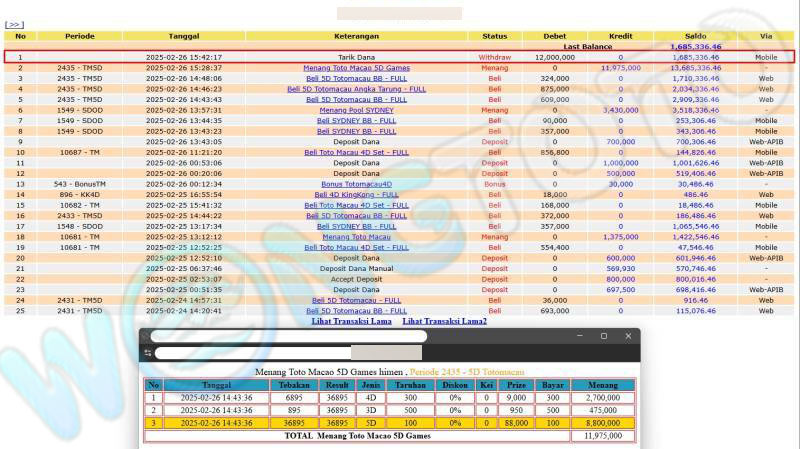Click the 5D jenis cell in highlighted row
Image resolution: width=800 pixels, height=449 pixels.
point(371,423)
